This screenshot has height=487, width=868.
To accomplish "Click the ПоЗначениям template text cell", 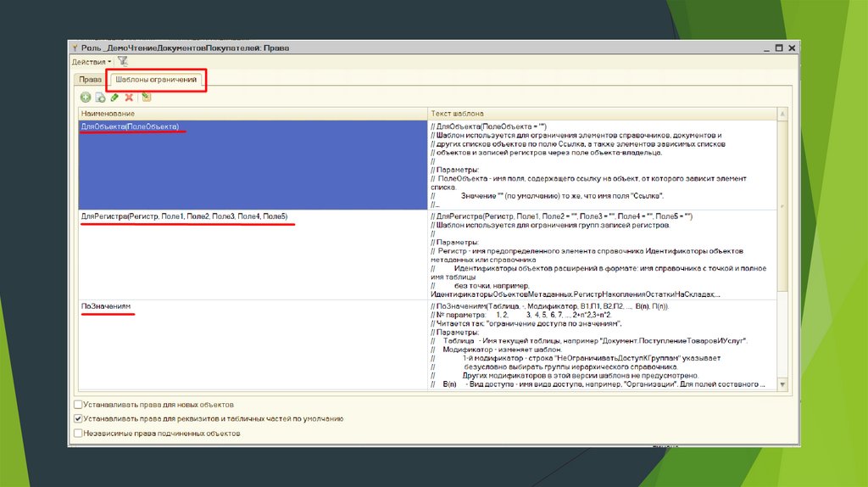I will point(603,344).
